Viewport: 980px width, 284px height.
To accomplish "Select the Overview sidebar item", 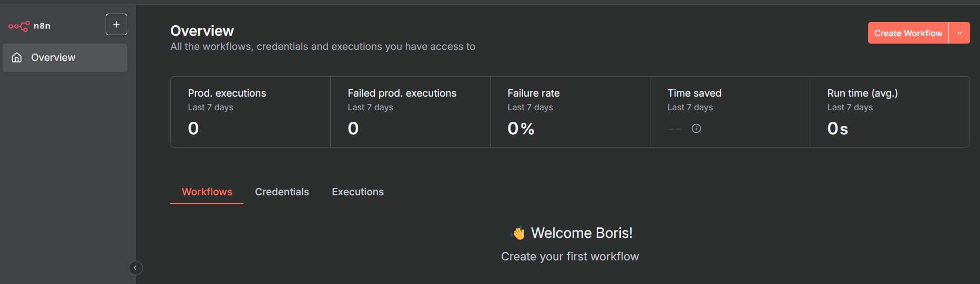I will (65, 58).
